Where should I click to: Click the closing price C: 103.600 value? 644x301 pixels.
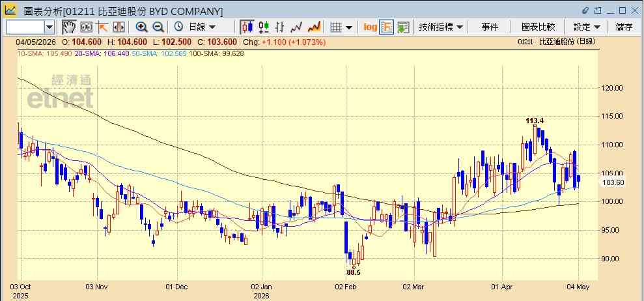pos(216,42)
